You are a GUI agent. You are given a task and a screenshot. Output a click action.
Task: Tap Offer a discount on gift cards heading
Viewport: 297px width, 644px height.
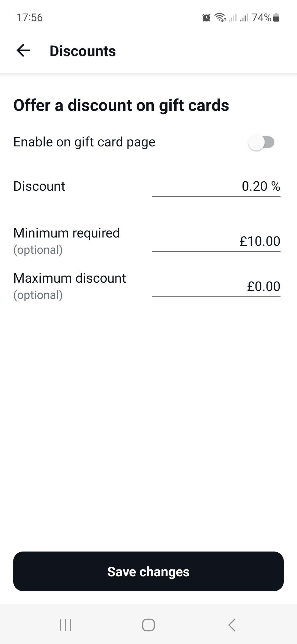click(x=121, y=105)
